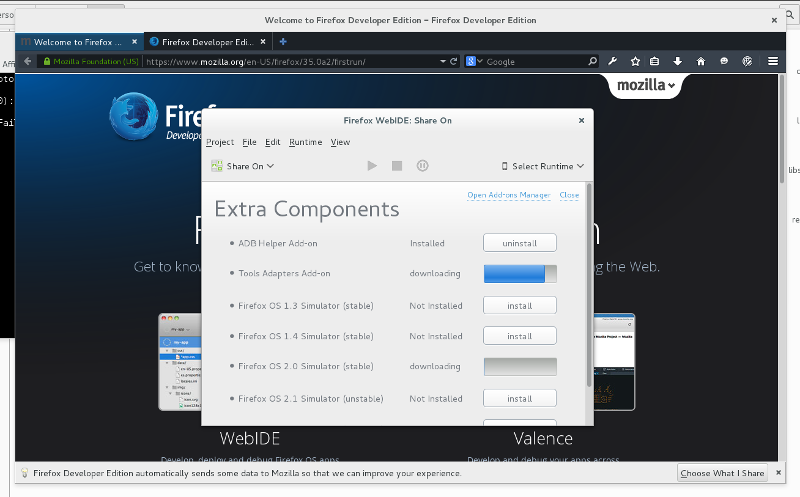The image size is (800, 497).
Task: Bookmark this page with star icon
Action: (635, 61)
